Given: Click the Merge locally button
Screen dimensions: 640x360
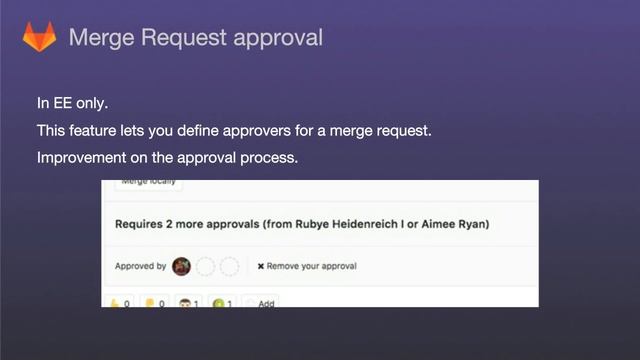Looking at the screenshot, I should pos(149,184).
